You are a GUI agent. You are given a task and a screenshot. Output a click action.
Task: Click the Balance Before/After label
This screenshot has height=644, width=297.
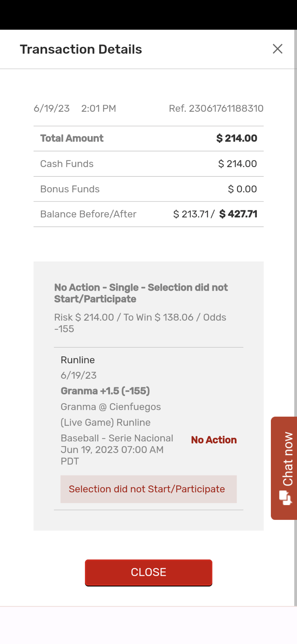point(88,214)
